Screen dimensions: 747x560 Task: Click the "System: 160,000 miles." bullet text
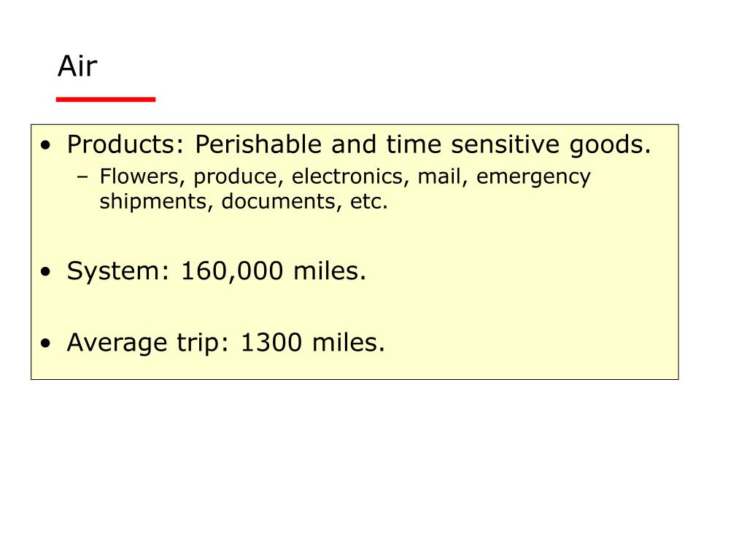click(216, 271)
